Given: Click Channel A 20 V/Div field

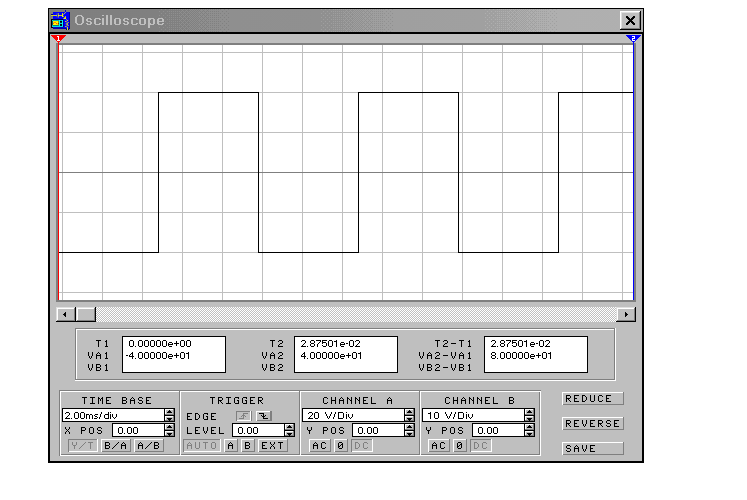Looking at the screenshot, I should 353,415.
